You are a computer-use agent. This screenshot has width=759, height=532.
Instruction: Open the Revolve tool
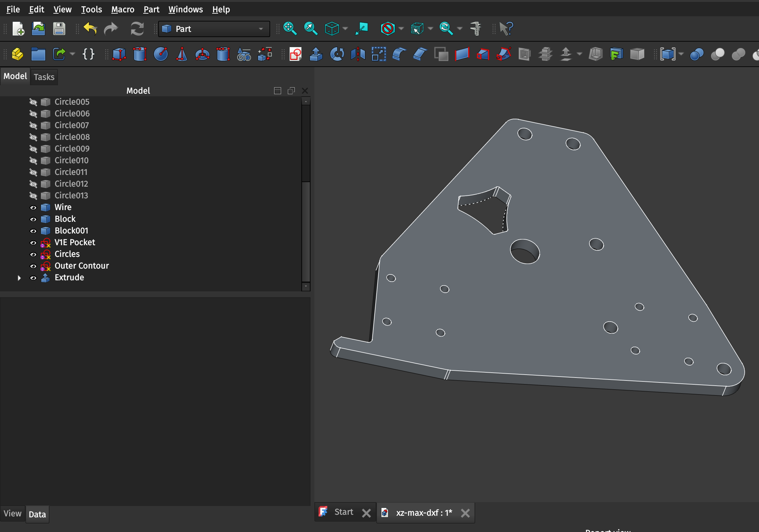(337, 54)
